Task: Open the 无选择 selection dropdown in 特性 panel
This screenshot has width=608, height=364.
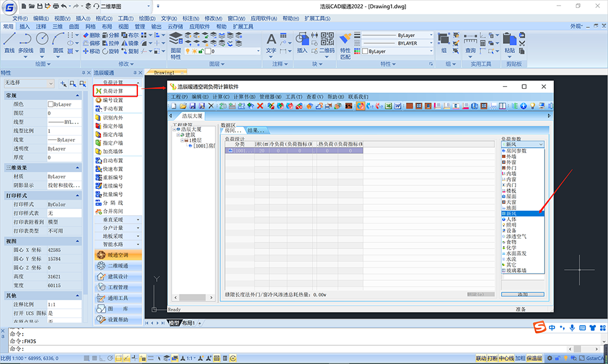Action: [51, 83]
